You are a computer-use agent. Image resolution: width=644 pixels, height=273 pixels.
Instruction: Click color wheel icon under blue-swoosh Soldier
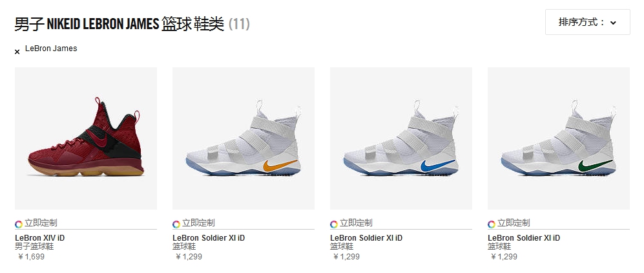(x=334, y=224)
